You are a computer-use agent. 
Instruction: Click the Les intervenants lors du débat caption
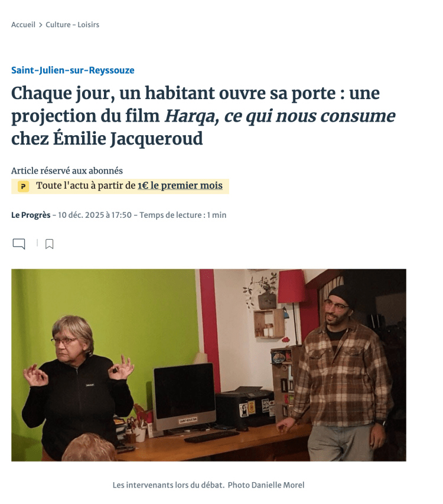168,485
